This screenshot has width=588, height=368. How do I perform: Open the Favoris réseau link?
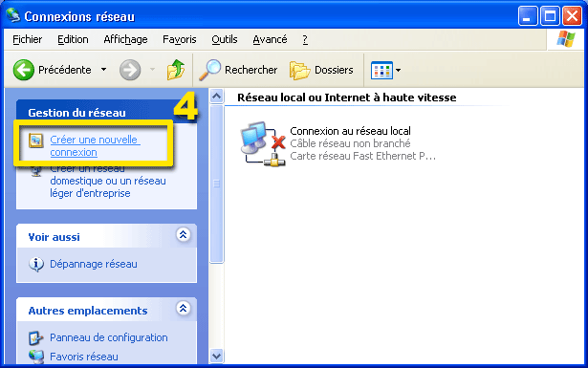[84, 357]
